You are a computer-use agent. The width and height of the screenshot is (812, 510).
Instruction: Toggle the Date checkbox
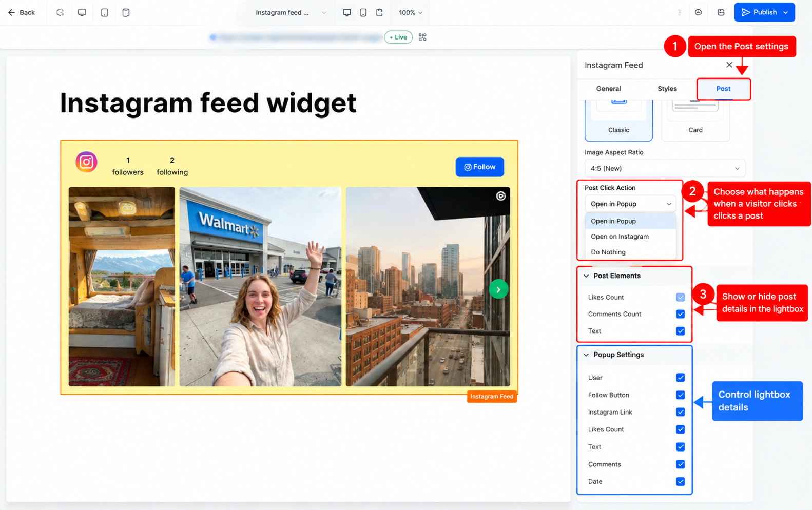[680, 482]
